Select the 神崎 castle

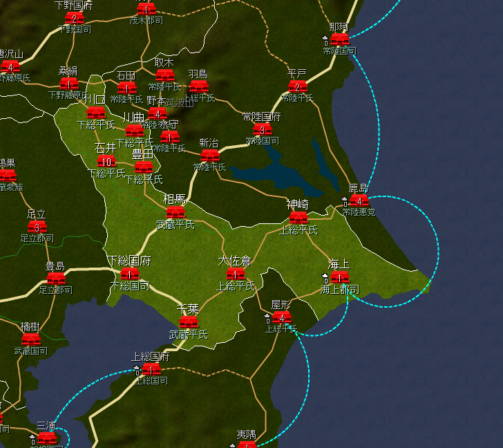click(298, 218)
